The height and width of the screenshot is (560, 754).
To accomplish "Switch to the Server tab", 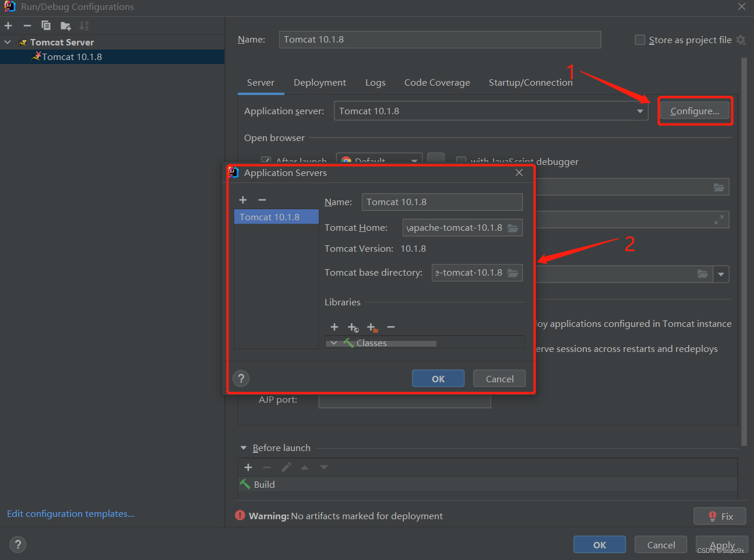I will pyautogui.click(x=260, y=82).
